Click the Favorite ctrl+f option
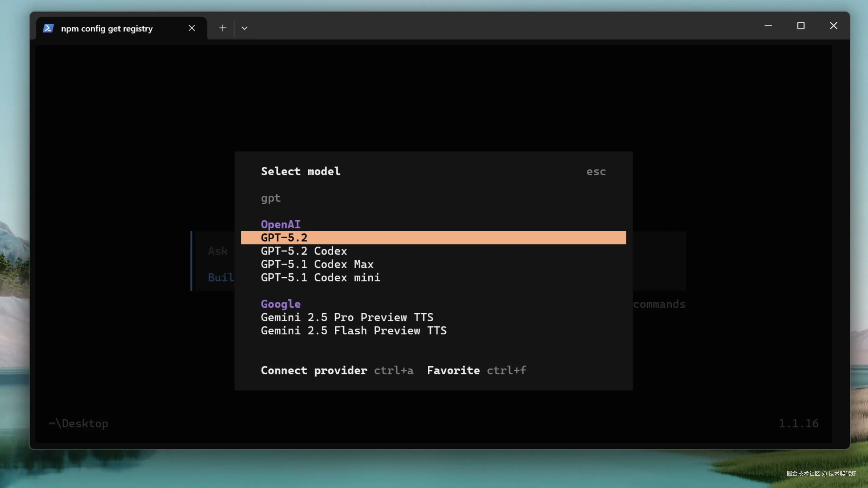 (453, 371)
